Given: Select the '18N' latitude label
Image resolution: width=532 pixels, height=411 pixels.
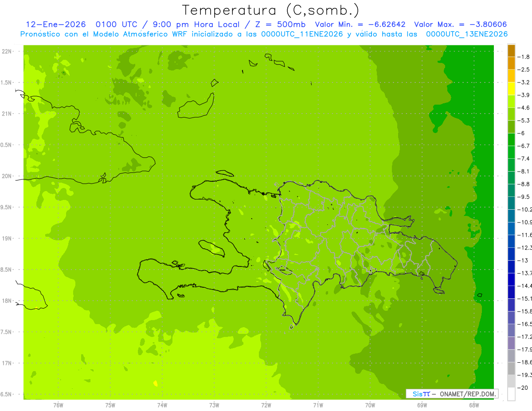Looking at the screenshot, I should click(x=7, y=301).
